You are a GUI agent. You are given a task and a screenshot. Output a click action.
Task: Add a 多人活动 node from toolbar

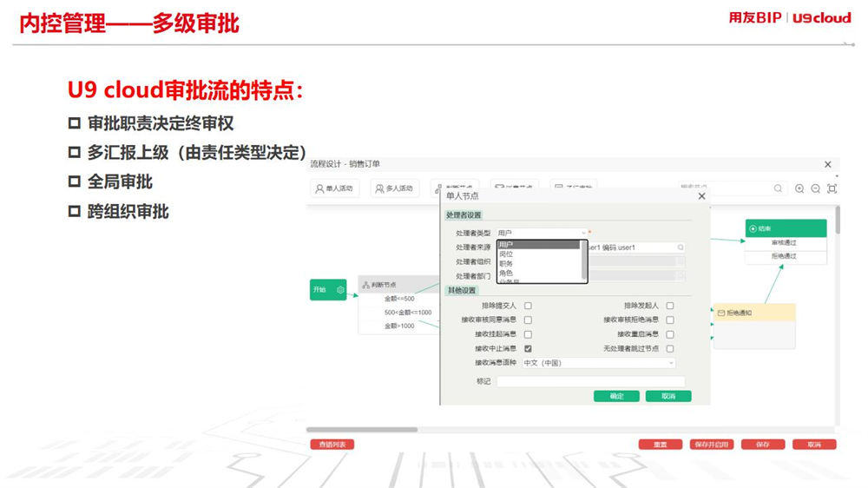395,189
